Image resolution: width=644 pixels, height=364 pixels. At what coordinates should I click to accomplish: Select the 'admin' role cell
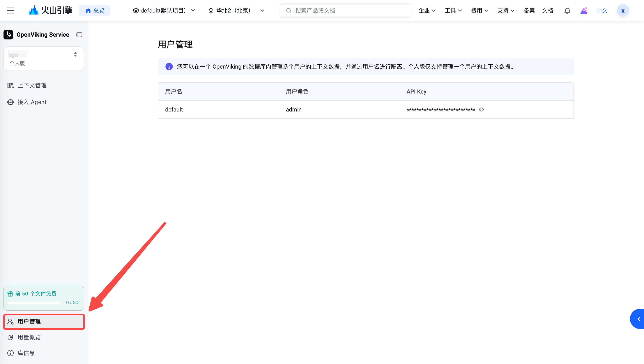pyautogui.click(x=294, y=110)
